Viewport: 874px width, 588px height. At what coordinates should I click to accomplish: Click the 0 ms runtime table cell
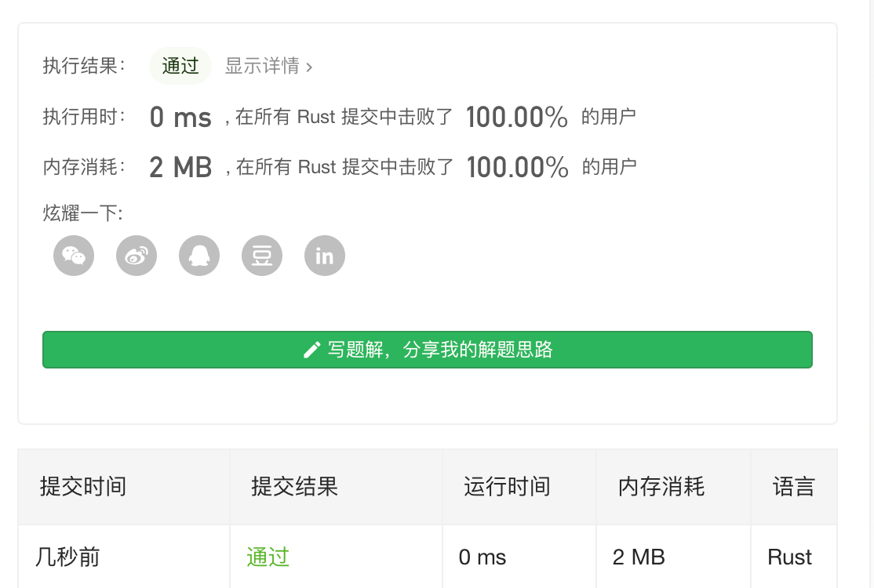(x=483, y=557)
